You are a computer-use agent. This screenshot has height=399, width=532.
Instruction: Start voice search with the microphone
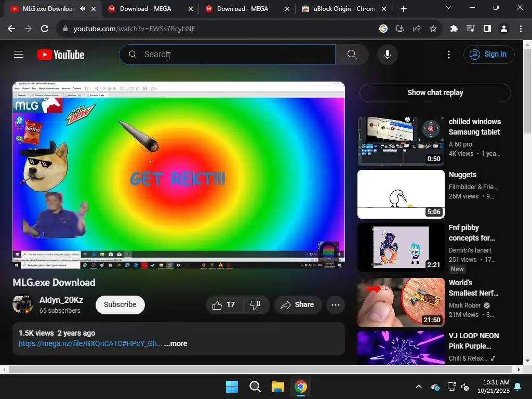(387, 54)
